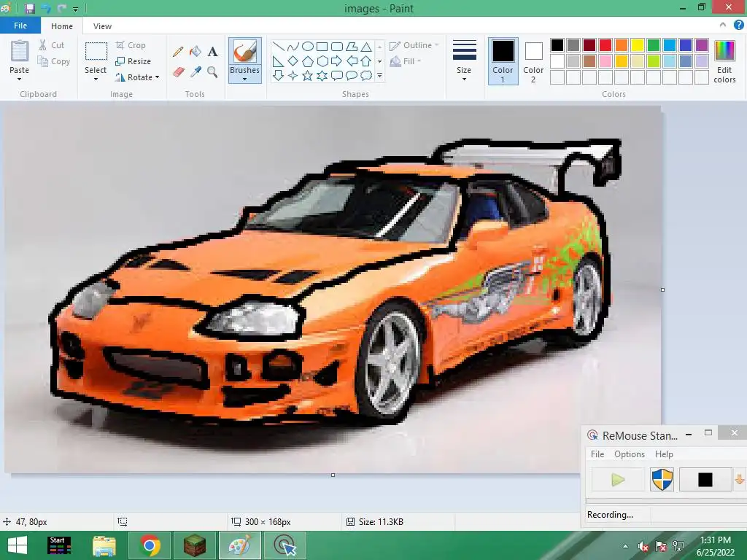Screen dimensions: 747x560
Task: Open the Rotate dropdown
Action: (x=137, y=77)
